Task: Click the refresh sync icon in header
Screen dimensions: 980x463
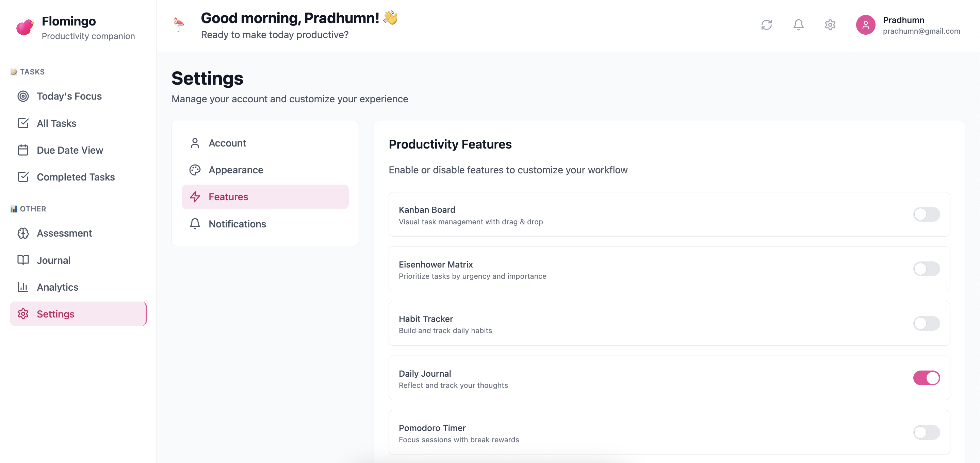Action: [x=766, y=25]
